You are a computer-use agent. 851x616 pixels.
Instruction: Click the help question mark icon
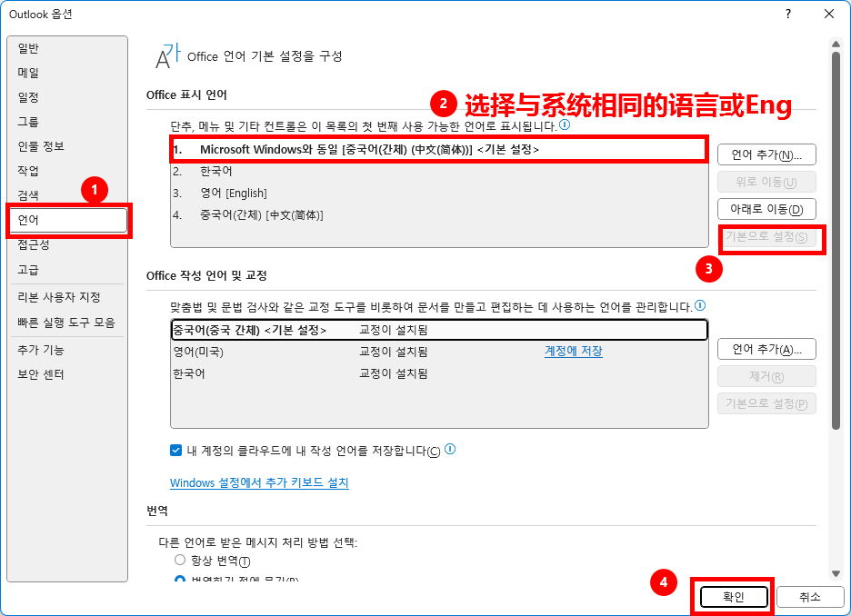tap(788, 15)
